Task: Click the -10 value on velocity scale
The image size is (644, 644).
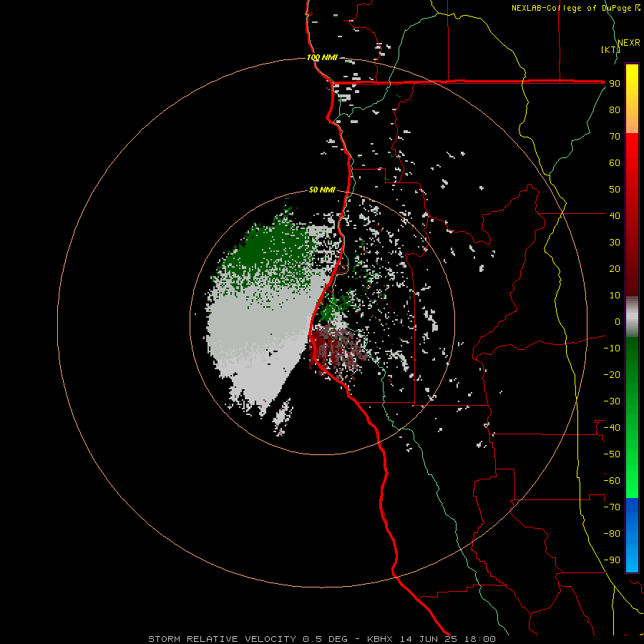Action: coord(612,348)
